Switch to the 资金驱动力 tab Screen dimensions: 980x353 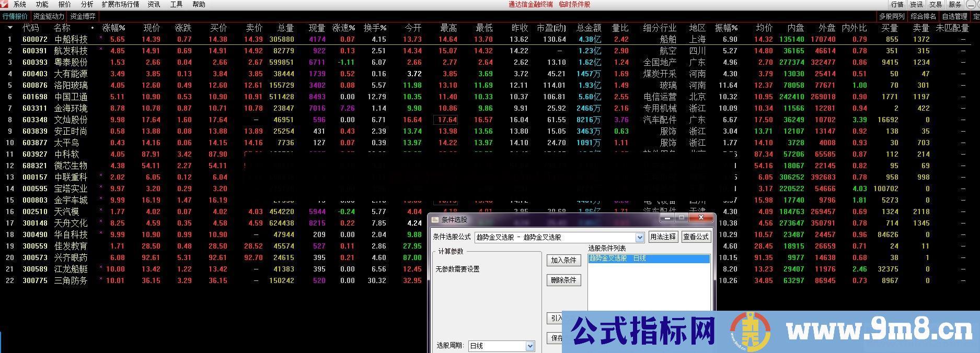[49, 16]
